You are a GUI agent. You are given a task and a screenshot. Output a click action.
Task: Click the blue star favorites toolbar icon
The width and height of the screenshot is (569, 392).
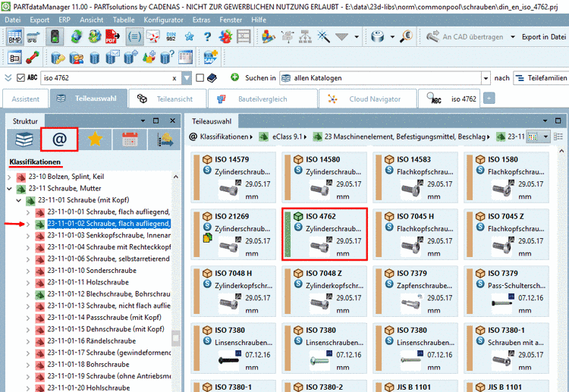[x=189, y=37]
